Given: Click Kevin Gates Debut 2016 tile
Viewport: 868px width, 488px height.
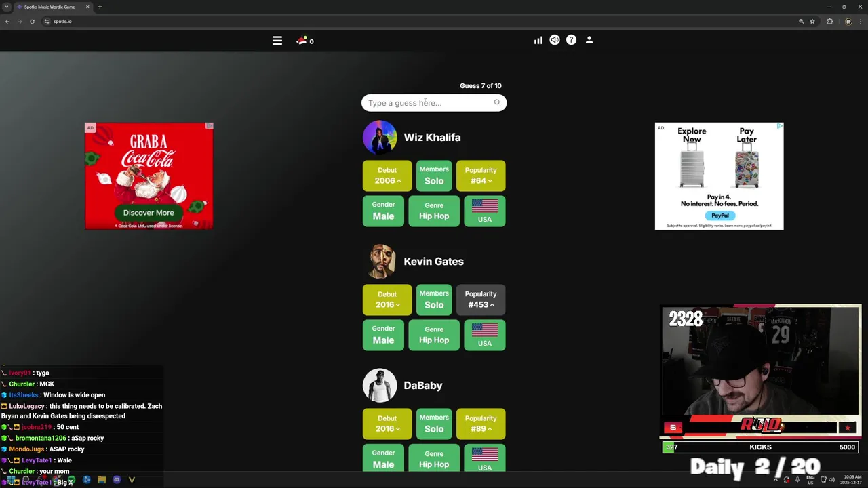Looking at the screenshot, I should pos(387,300).
